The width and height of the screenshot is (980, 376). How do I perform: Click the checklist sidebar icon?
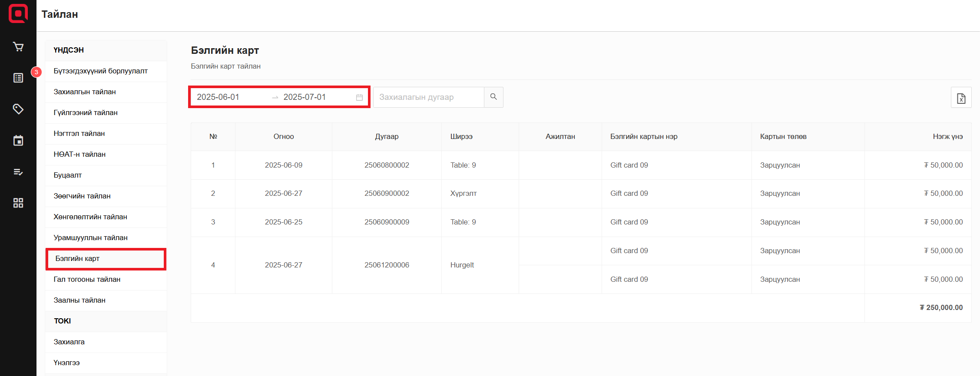pyautogui.click(x=18, y=172)
